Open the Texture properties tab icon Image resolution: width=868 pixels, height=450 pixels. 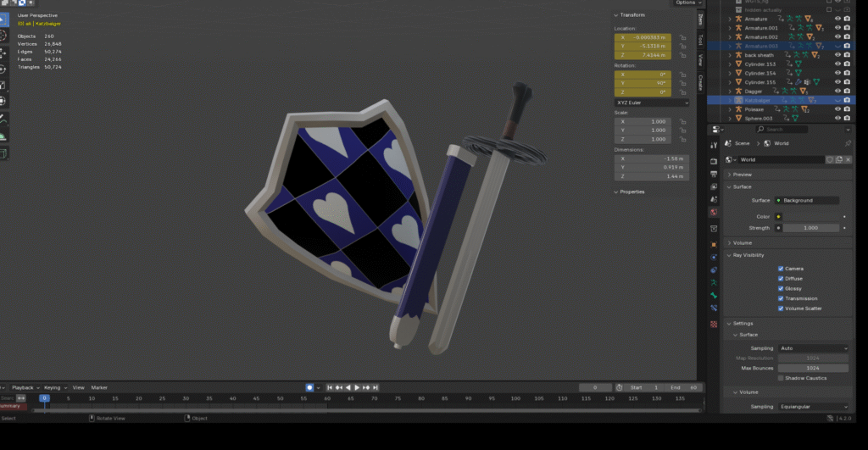coord(714,323)
